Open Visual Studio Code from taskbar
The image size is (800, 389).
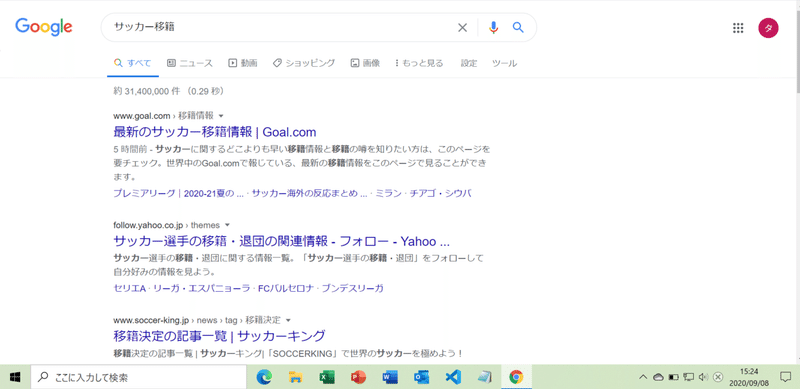[453, 377]
